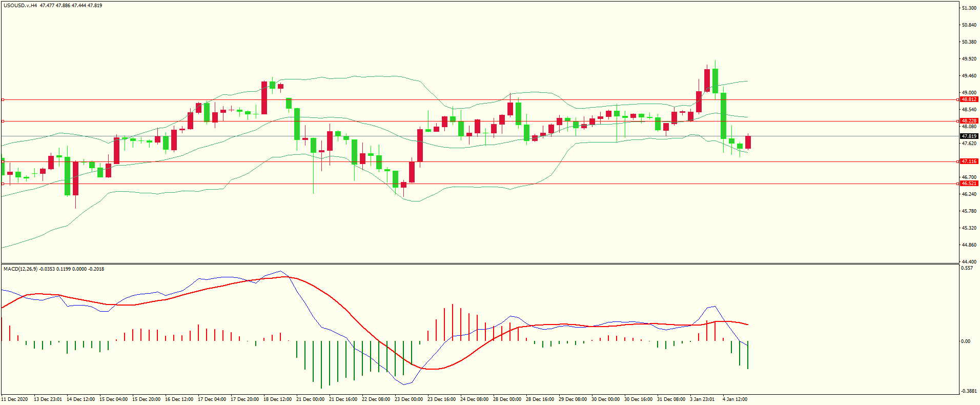The image size is (980, 405).
Task: Click the 4 Jan 12:00 time label
Action: click(x=735, y=399)
